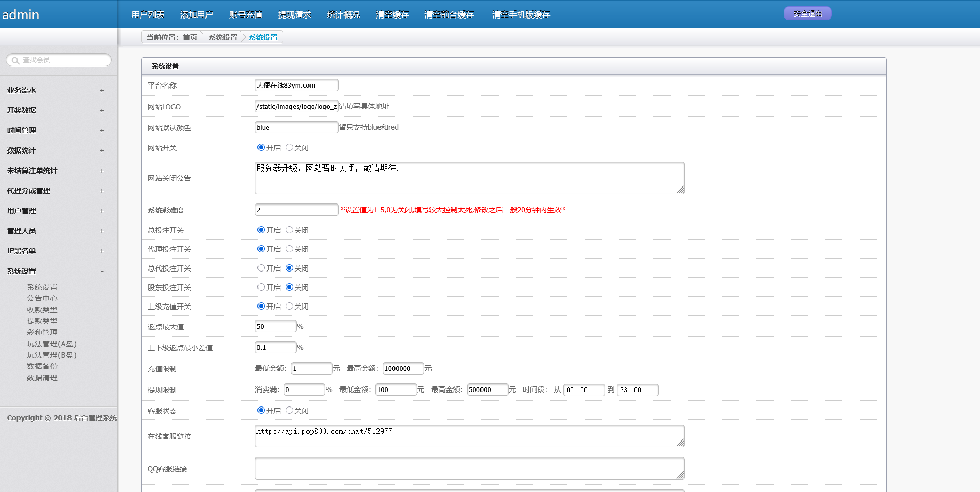Select 关闭 for 网站开关
The width and height of the screenshot is (980, 492).
tap(289, 147)
